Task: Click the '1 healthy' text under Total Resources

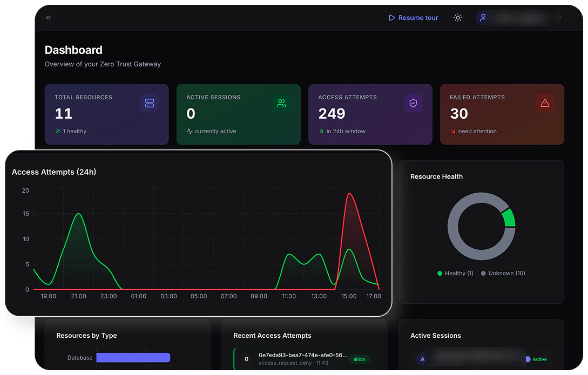Action: tap(75, 132)
